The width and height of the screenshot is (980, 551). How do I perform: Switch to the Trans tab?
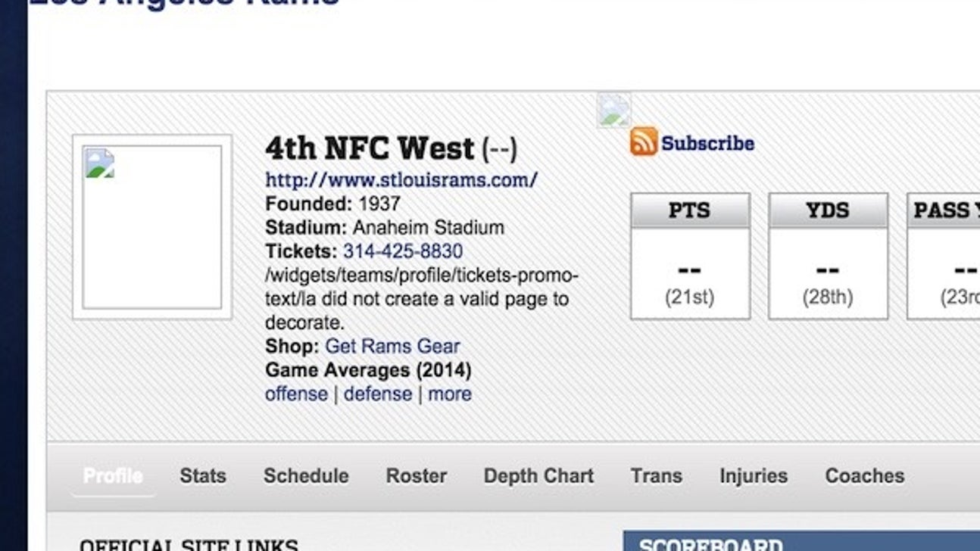(x=656, y=476)
